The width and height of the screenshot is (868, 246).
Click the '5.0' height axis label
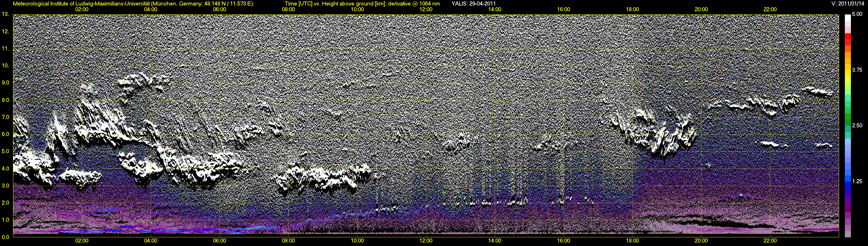[x=5, y=151]
